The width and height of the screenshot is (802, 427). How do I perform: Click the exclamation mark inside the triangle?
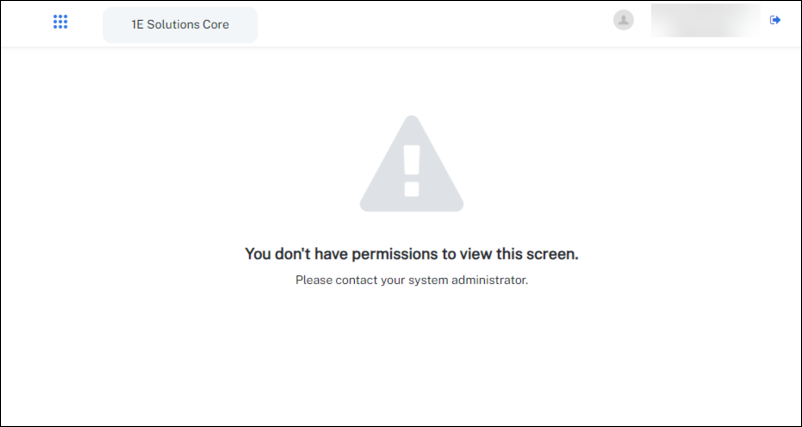[411, 170]
